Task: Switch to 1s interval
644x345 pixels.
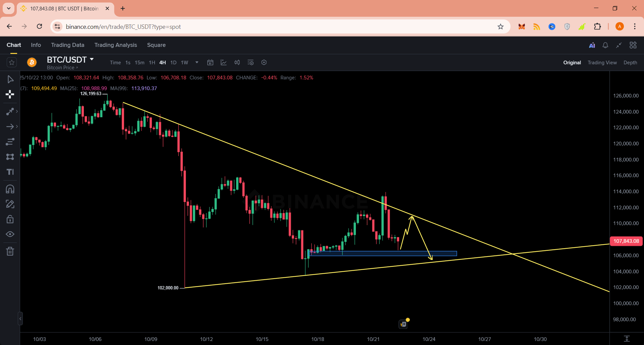Action: [128, 63]
